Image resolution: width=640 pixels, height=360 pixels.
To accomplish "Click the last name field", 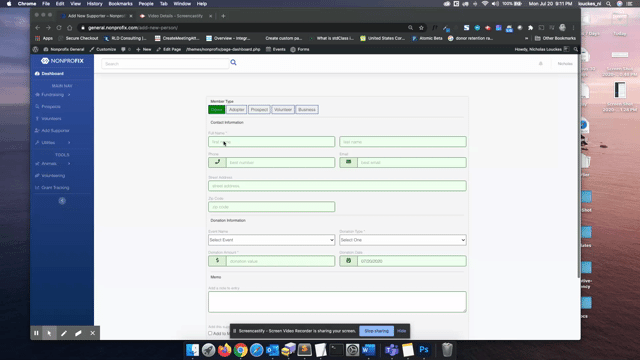I will (x=403, y=142).
